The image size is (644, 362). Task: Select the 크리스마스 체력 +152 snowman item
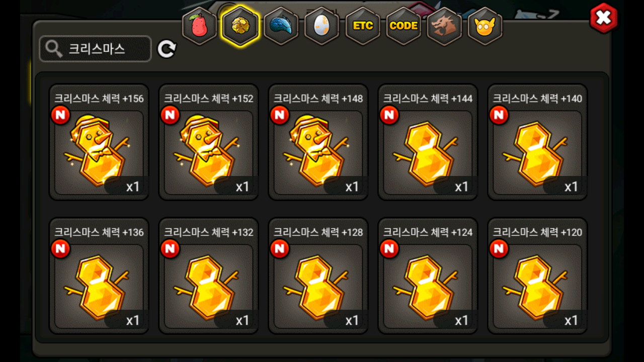click(208, 142)
